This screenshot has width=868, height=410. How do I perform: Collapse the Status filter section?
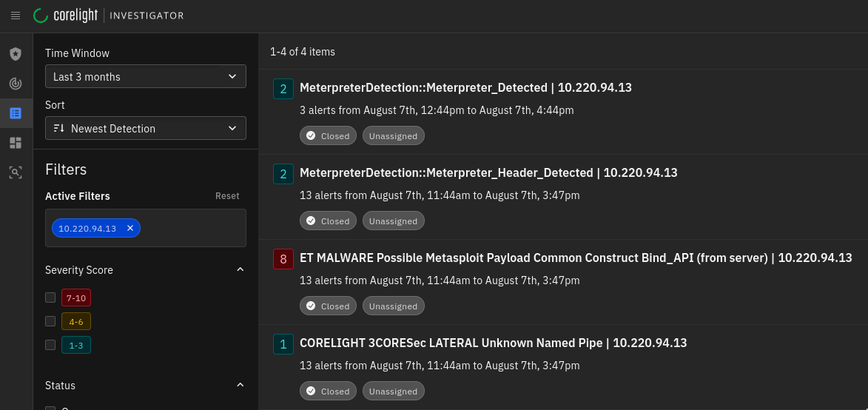[x=240, y=386]
